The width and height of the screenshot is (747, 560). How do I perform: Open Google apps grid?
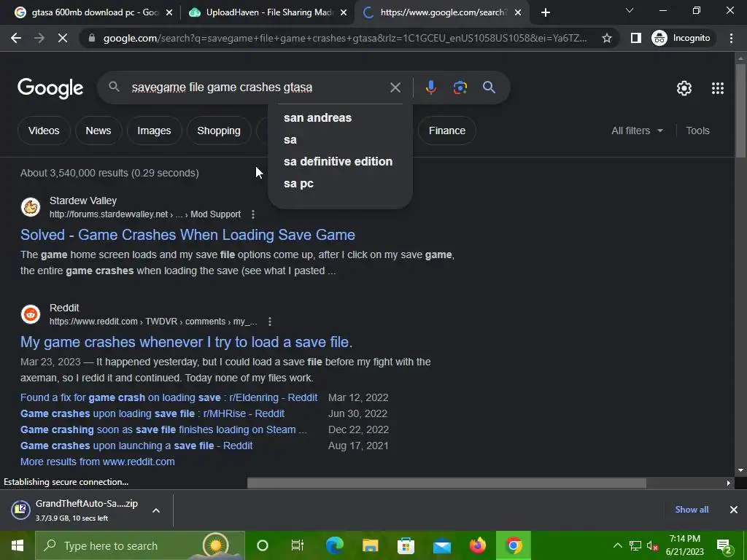(x=718, y=88)
